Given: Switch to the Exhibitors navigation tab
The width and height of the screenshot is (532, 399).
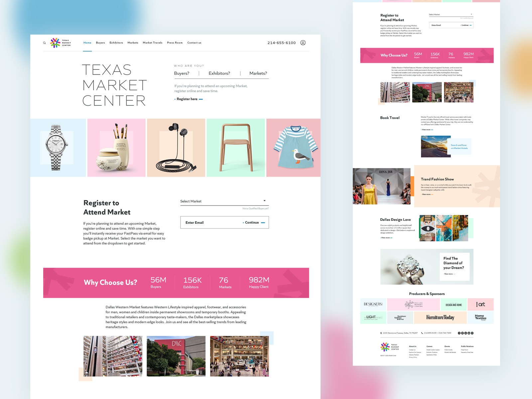Looking at the screenshot, I should pyautogui.click(x=116, y=43).
